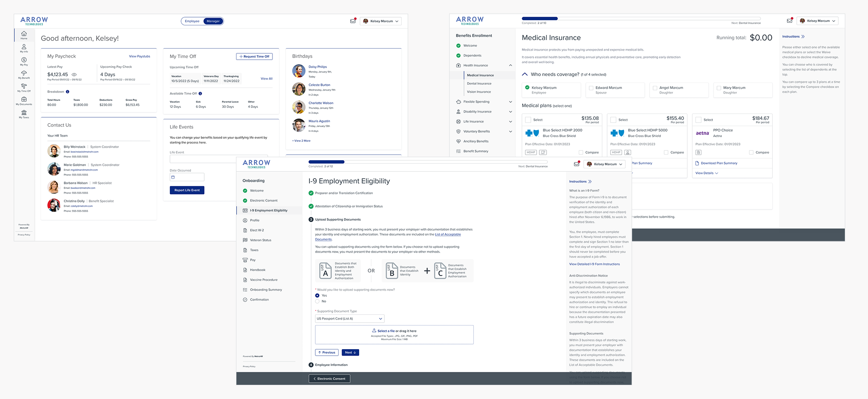Open the View Paystubs link
868x399 pixels.
pos(139,56)
